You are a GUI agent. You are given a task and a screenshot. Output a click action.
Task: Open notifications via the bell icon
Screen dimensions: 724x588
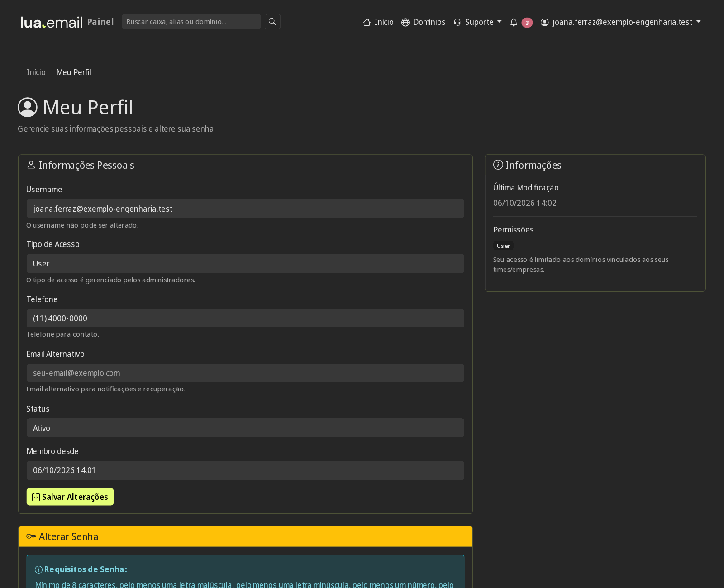[514, 22]
